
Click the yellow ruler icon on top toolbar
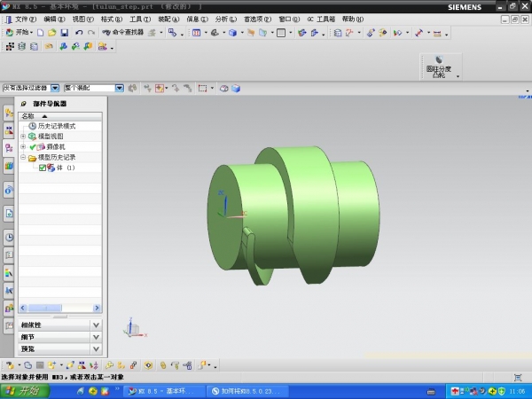click(x=437, y=34)
